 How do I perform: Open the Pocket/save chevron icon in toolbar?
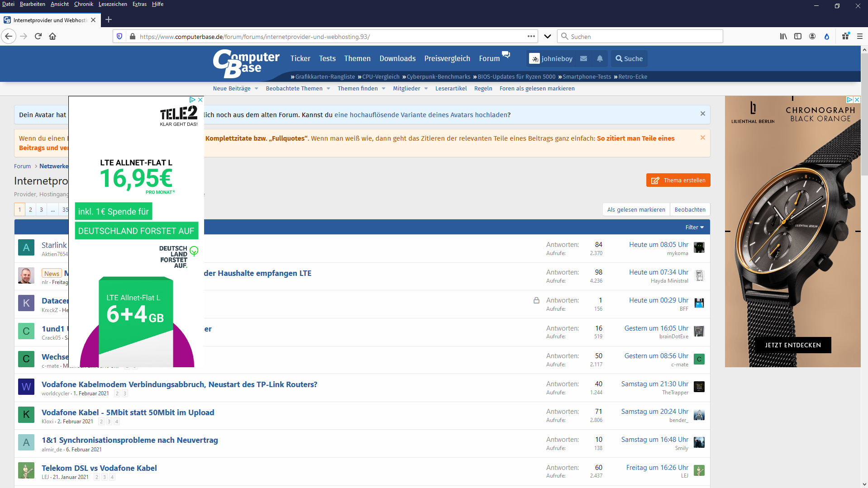click(548, 36)
